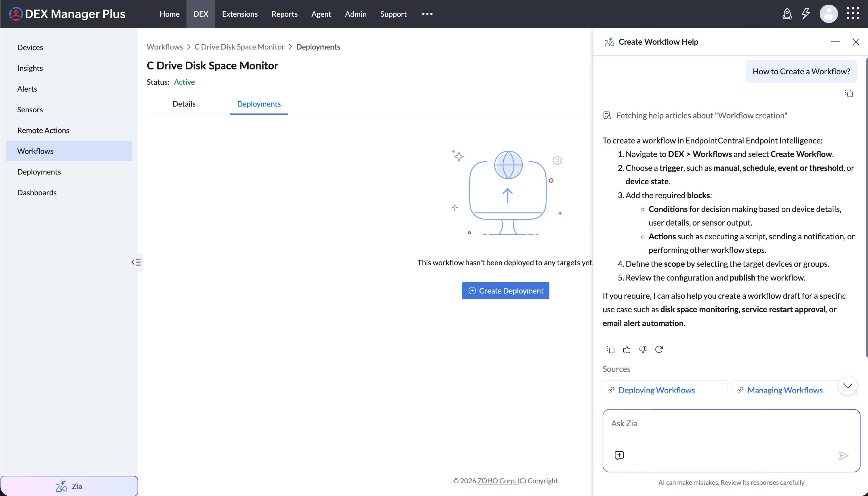Go to Remote Actions in the sidebar

(x=69, y=130)
